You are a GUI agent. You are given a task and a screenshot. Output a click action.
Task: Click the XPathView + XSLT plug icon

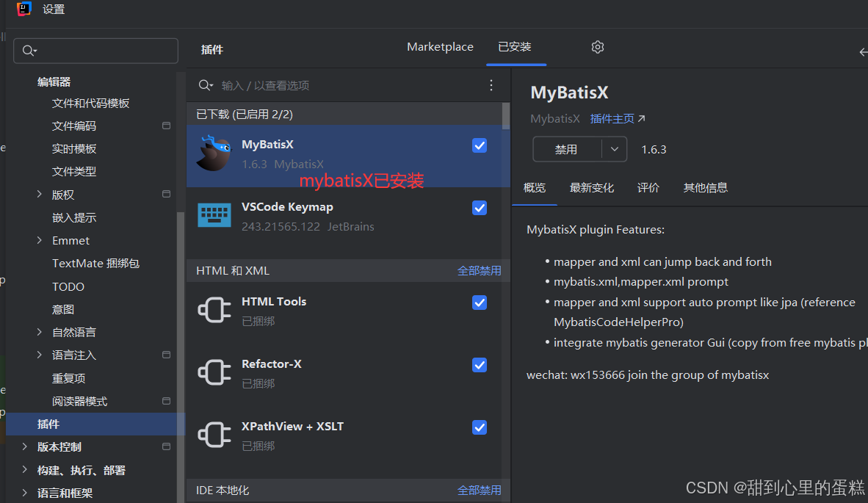pyautogui.click(x=214, y=435)
